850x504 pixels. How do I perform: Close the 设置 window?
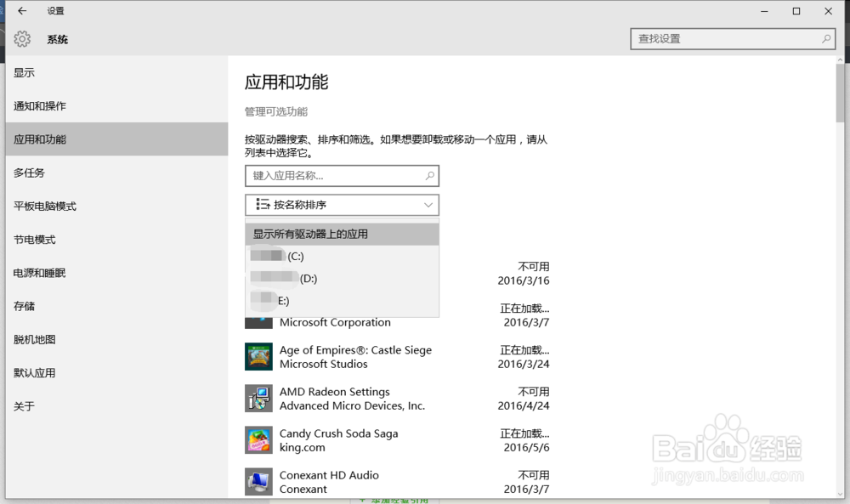coord(828,11)
